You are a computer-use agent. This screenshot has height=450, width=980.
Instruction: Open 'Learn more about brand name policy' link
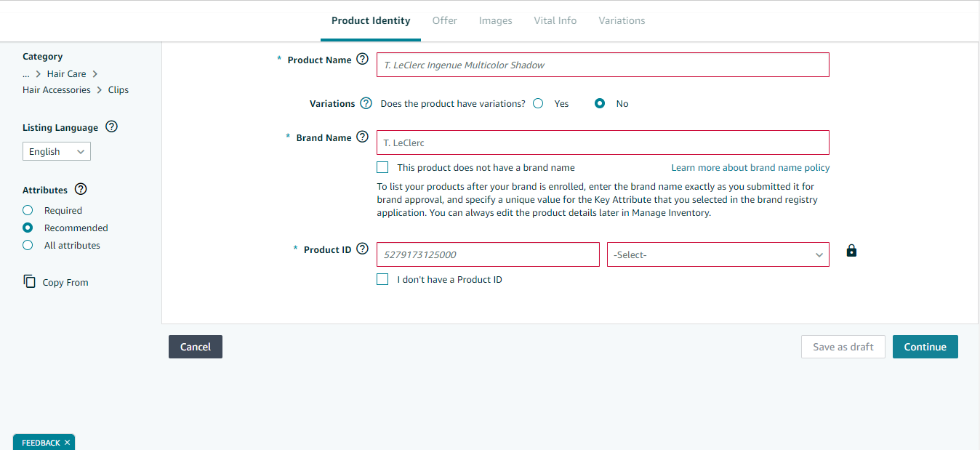(x=750, y=167)
